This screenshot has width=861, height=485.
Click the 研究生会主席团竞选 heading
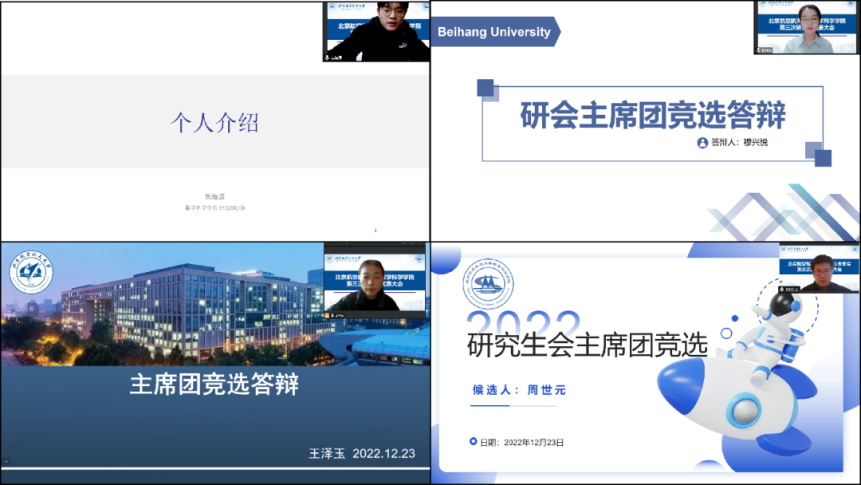[587, 345]
